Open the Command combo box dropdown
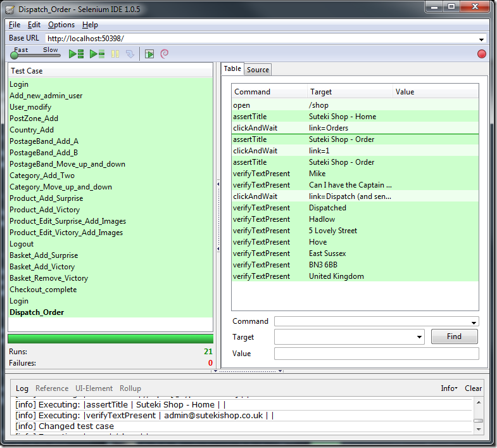This screenshot has width=497, height=448. (474, 322)
